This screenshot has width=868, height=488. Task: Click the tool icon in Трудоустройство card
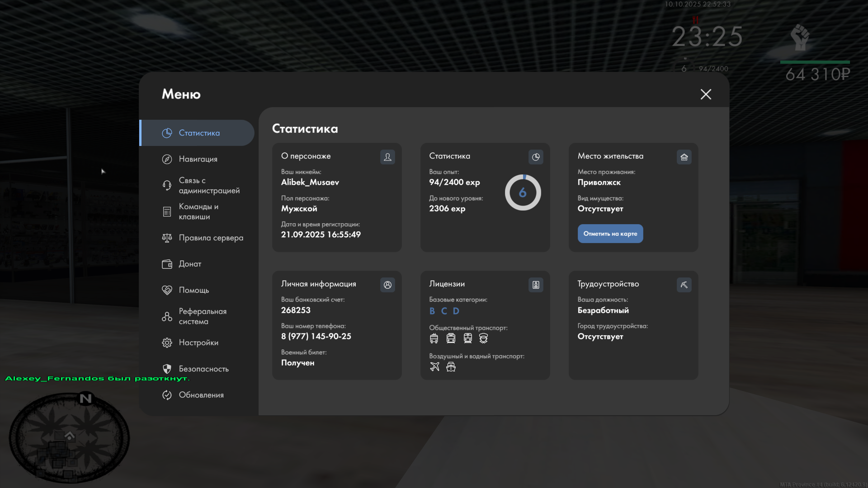click(x=684, y=285)
